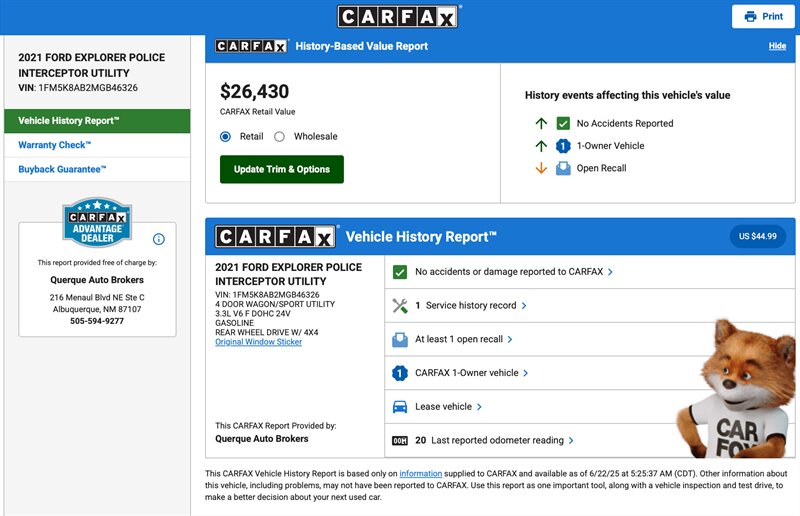Click up arrow next to 1-Owner Vehicle
Viewport: 800px width, 516px height.
click(x=541, y=146)
